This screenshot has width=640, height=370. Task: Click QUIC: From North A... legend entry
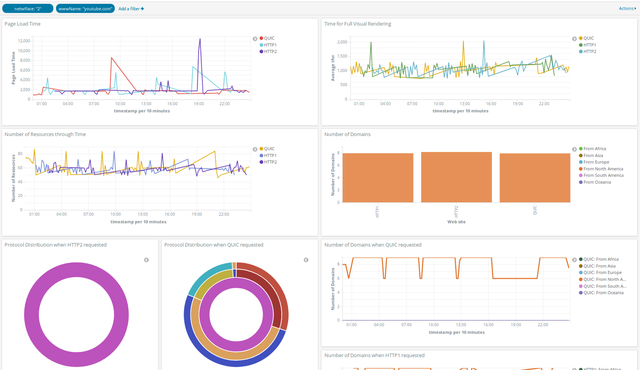tap(602, 279)
